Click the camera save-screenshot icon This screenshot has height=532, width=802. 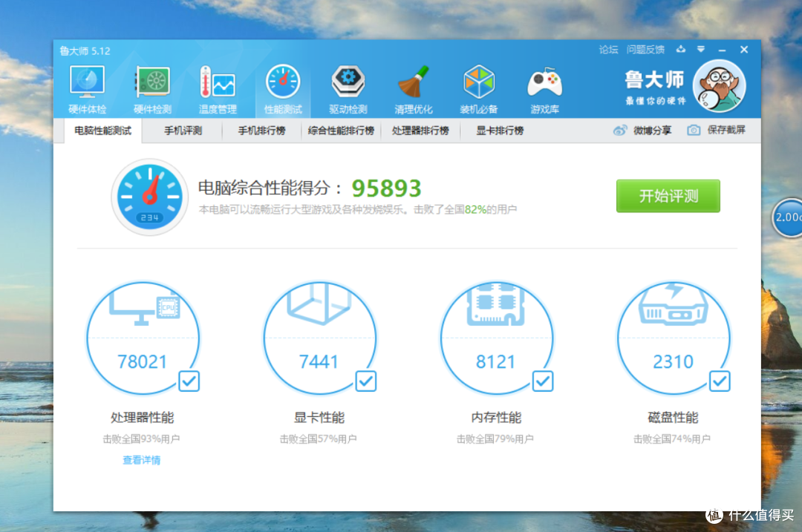click(694, 131)
